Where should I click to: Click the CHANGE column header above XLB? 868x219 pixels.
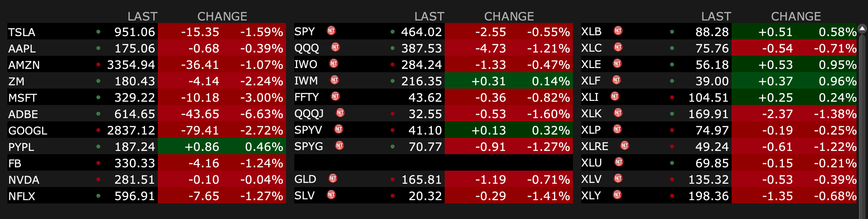pyautogui.click(x=796, y=16)
